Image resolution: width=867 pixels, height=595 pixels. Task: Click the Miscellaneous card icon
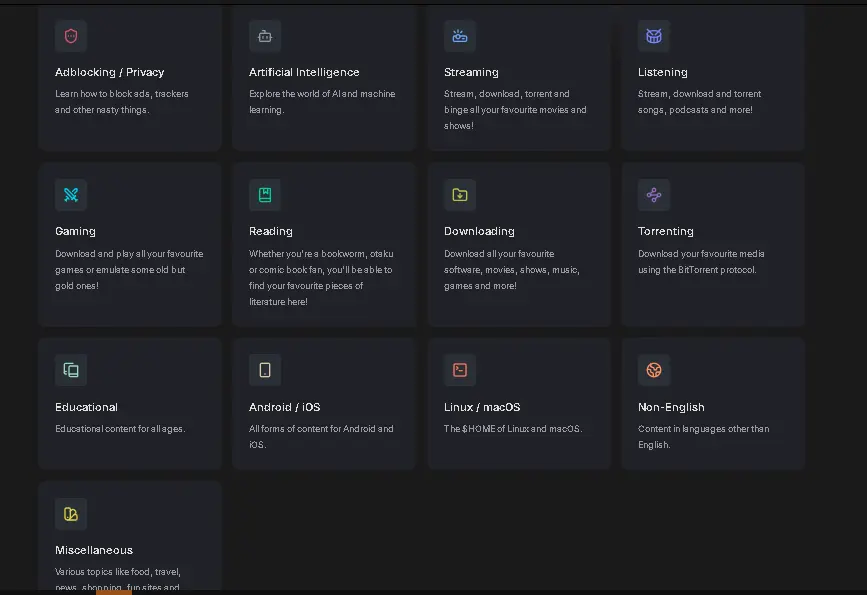point(71,514)
